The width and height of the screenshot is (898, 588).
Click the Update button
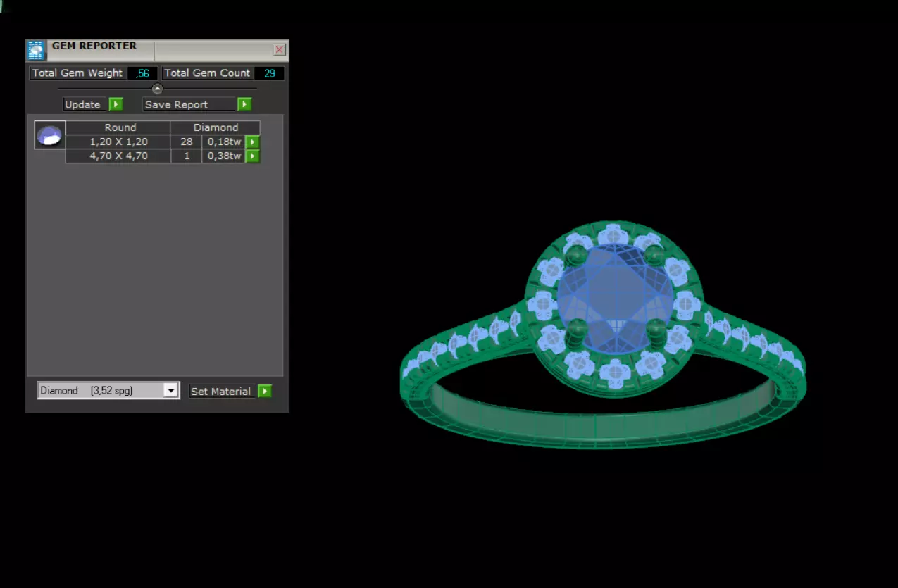[x=85, y=104]
